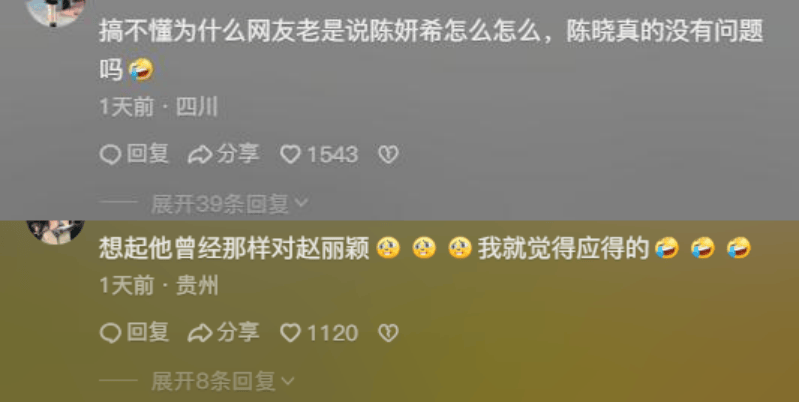Share the comment about 陈妍希
This screenshot has width=800, height=402.
pyautogui.click(x=224, y=154)
